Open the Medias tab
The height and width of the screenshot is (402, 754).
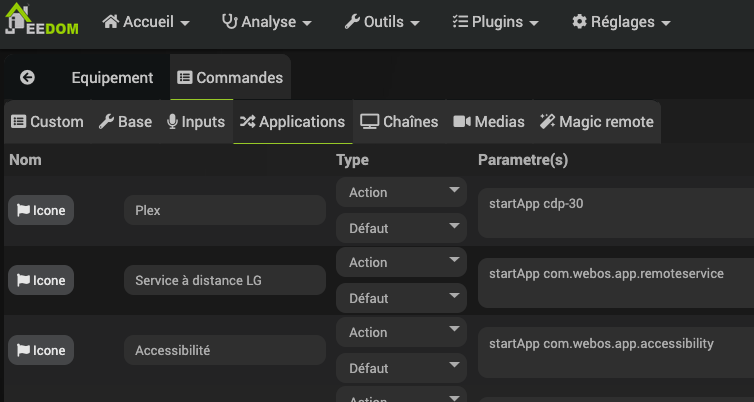[489, 122]
